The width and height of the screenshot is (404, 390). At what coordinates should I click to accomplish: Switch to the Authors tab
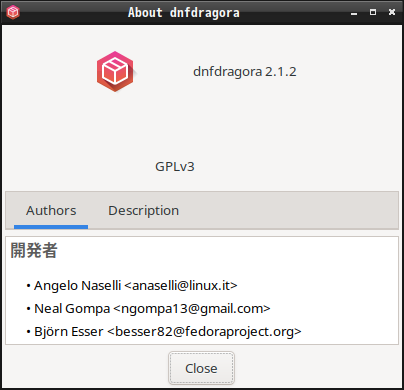51,211
